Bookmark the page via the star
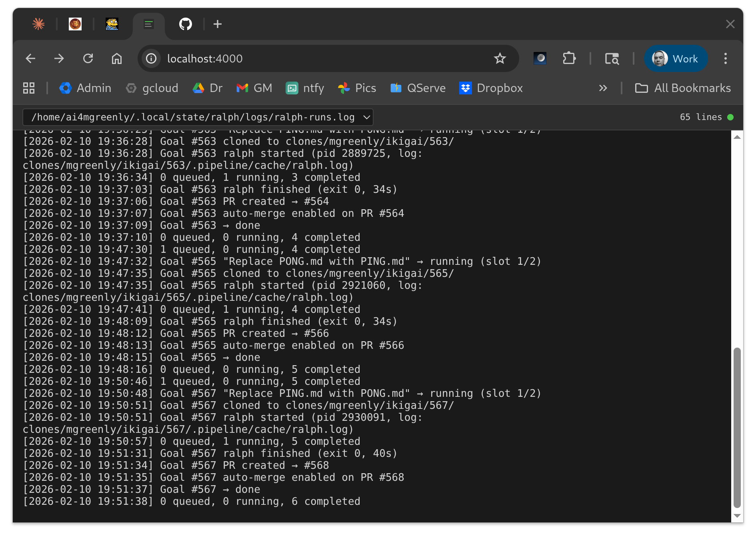This screenshot has width=756, height=548. point(500,58)
